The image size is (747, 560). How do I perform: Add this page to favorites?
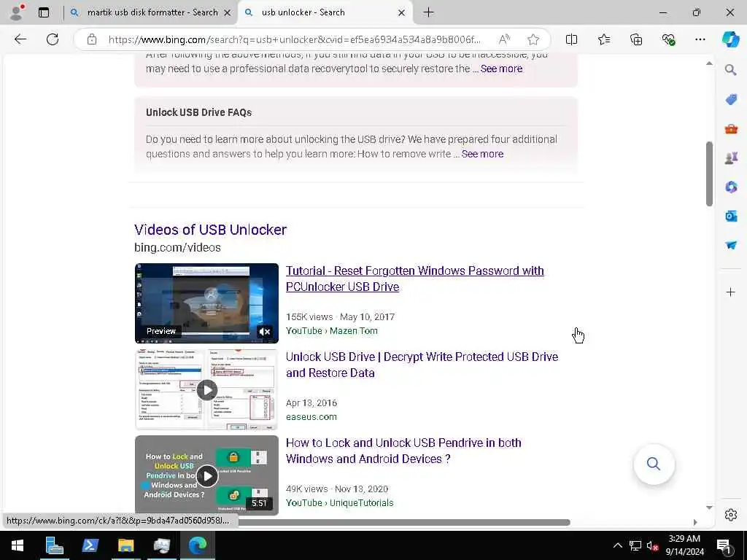533,39
